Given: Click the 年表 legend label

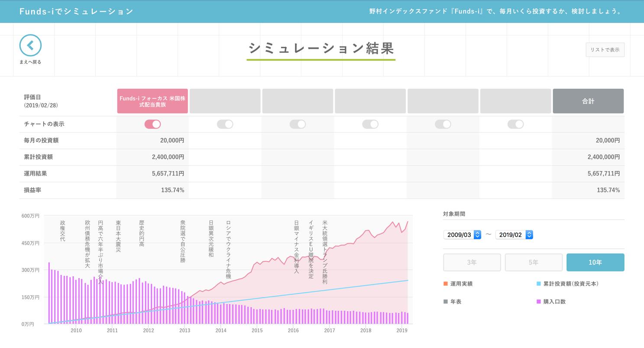Looking at the screenshot, I should coord(456,302).
